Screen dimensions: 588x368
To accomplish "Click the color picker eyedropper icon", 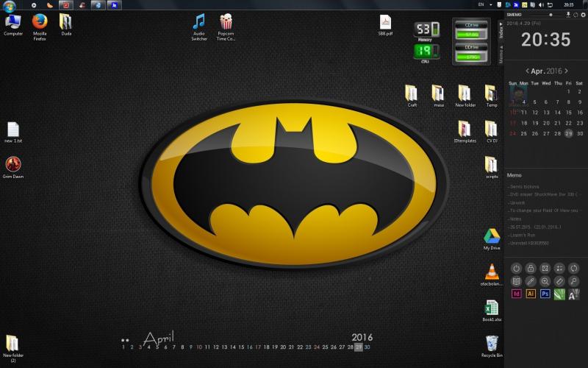I will 531,281.
